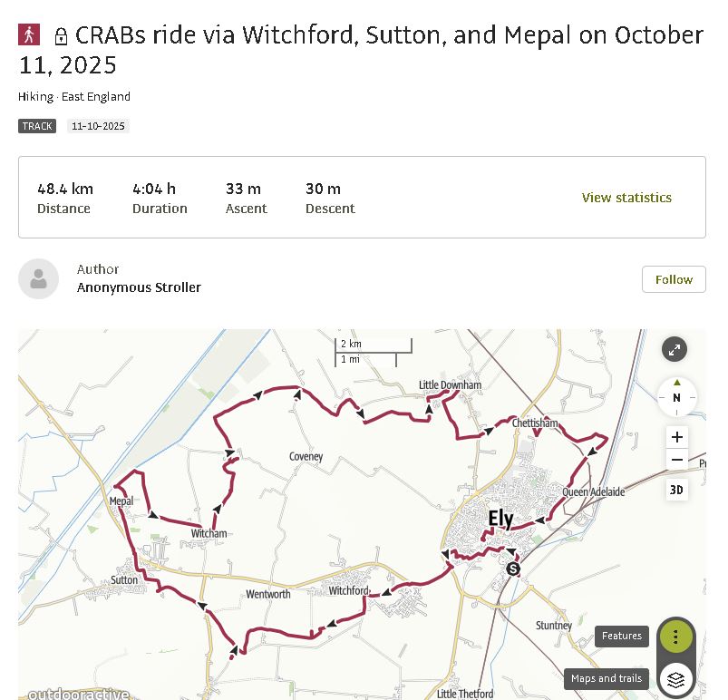Click the outdooractive logo on map

(78, 695)
